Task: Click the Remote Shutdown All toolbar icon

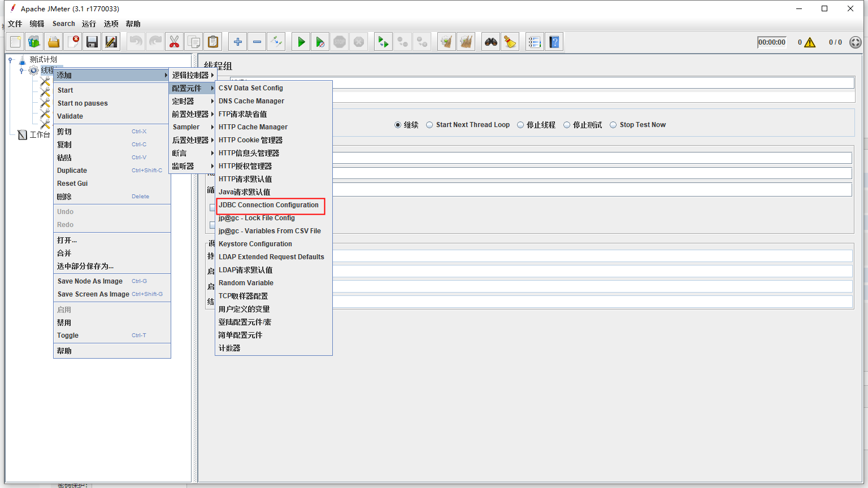Action: tap(422, 42)
